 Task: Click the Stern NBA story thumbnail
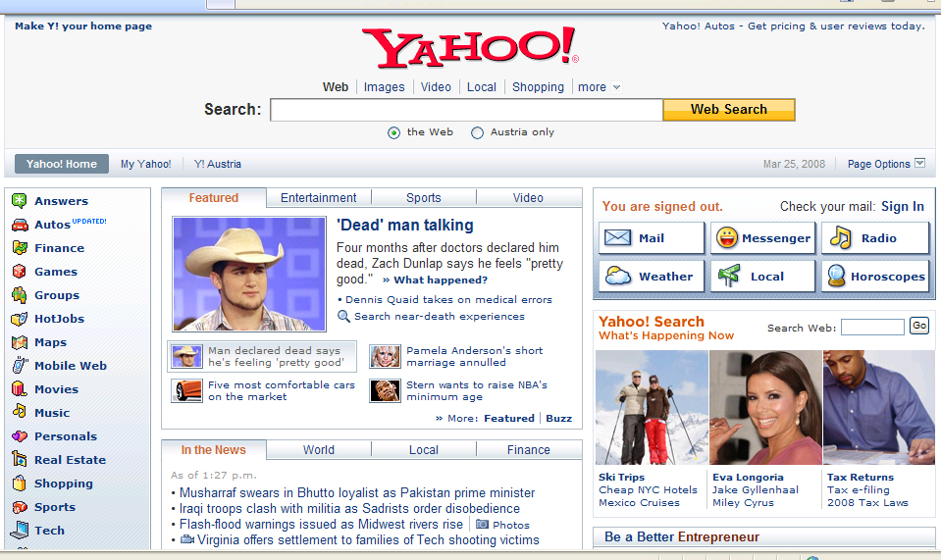(x=385, y=391)
